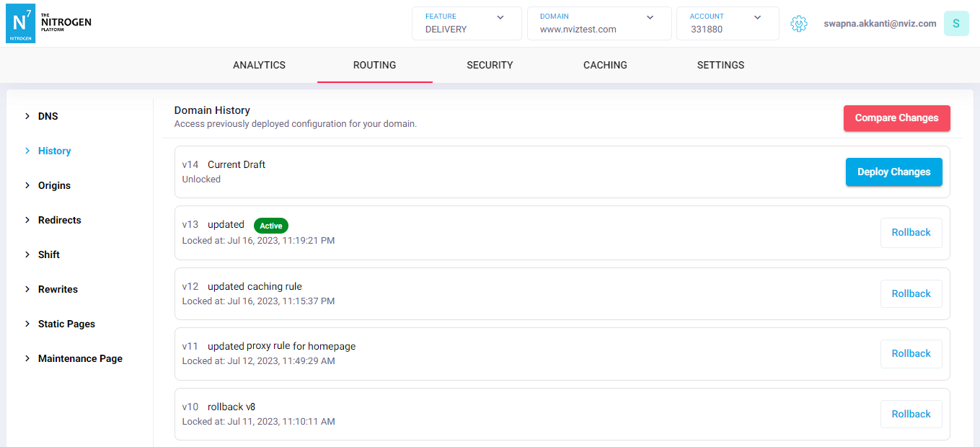The height and width of the screenshot is (447, 980).
Task: Select Maintenance Page in sidebar
Action: pos(80,358)
